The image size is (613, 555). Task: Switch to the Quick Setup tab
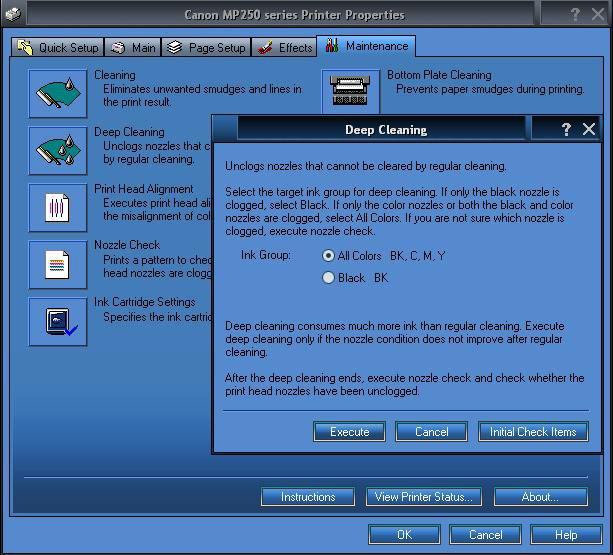pos(57,47)
